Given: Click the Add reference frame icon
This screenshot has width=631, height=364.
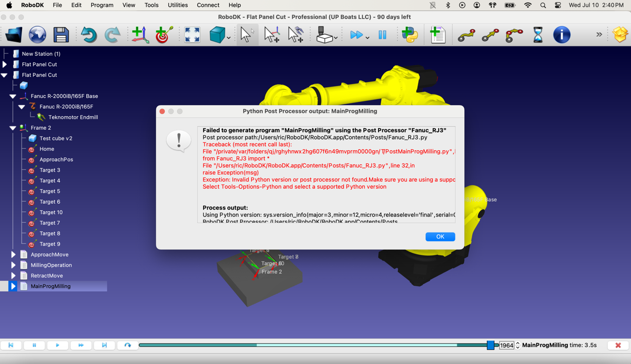Looking at the screenshot, I should pos(140,35).
